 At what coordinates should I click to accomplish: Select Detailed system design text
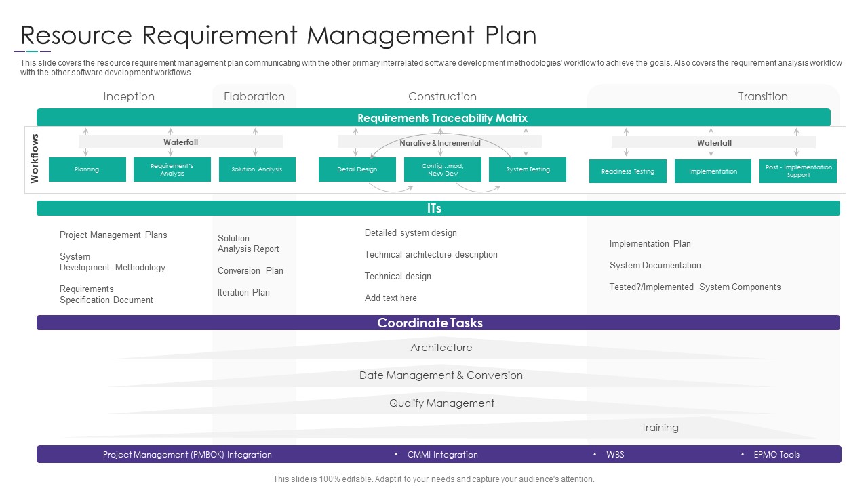411,232
